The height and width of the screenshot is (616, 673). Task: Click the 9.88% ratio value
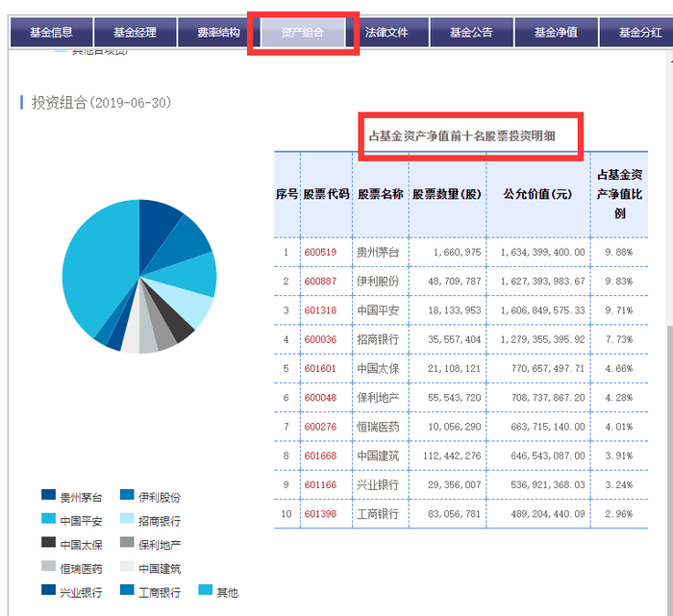(x=619, y=252)
